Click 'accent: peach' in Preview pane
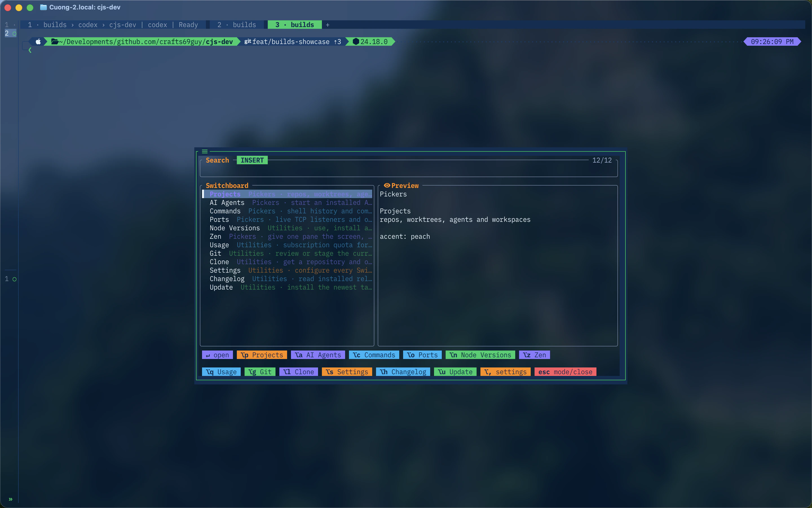812x508 pixels. coord(405,237)
